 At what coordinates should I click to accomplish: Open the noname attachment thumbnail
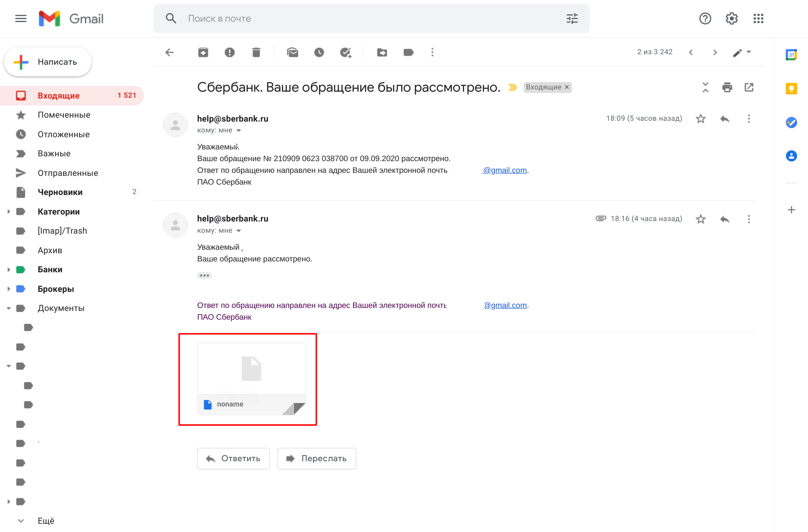click(251, 379)
